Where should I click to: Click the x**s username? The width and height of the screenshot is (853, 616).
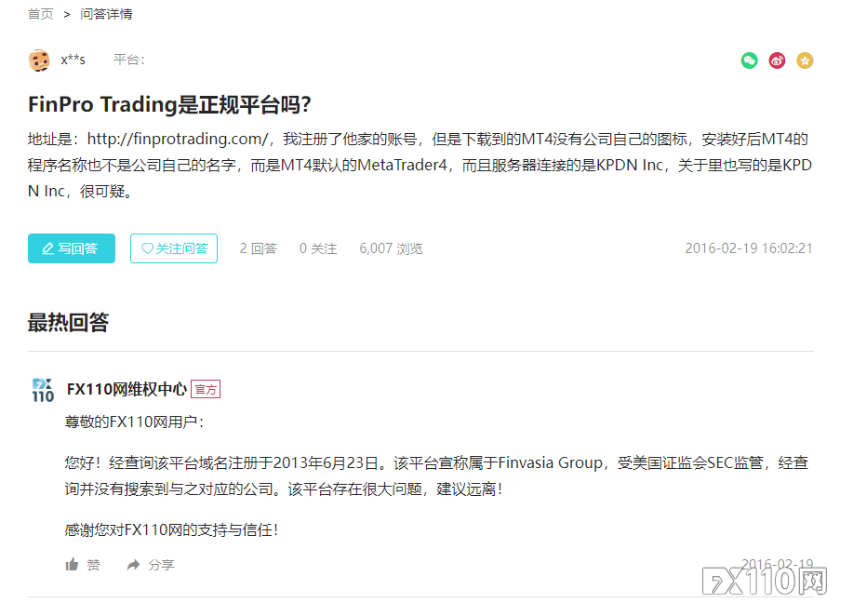click(x=73, y=60)
